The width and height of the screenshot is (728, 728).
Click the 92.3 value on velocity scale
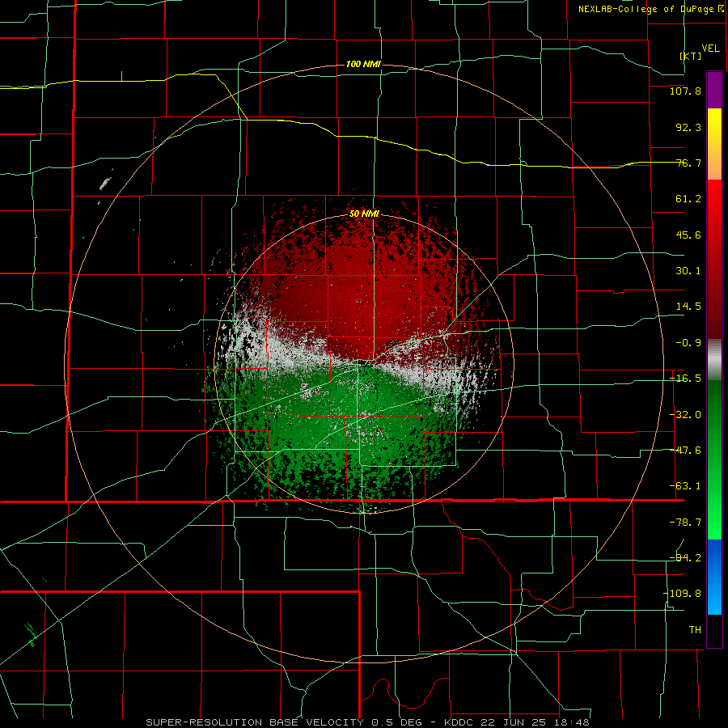click(688, 128)
